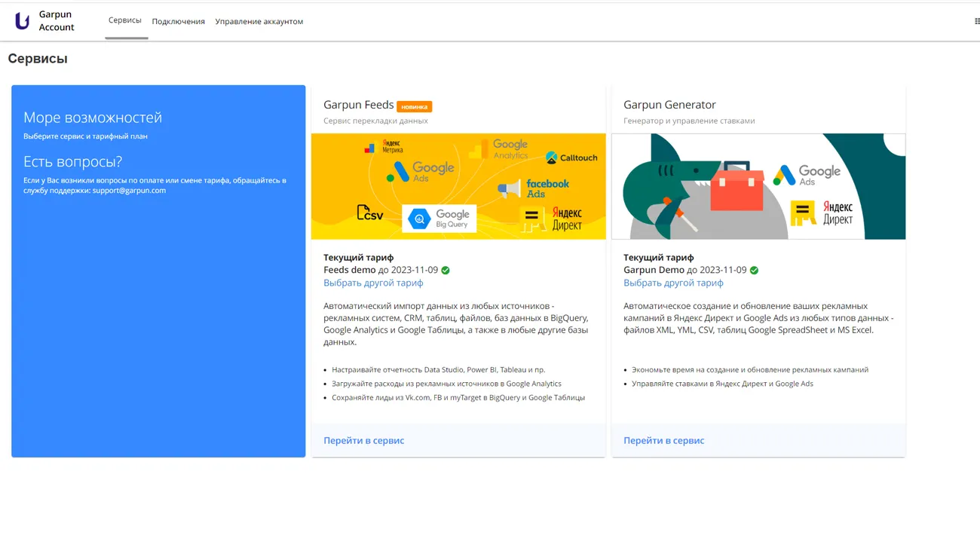Viewport: 980px width, 551px height.
Task: Open the Подключения tab
Action: [x=179, y=22]
